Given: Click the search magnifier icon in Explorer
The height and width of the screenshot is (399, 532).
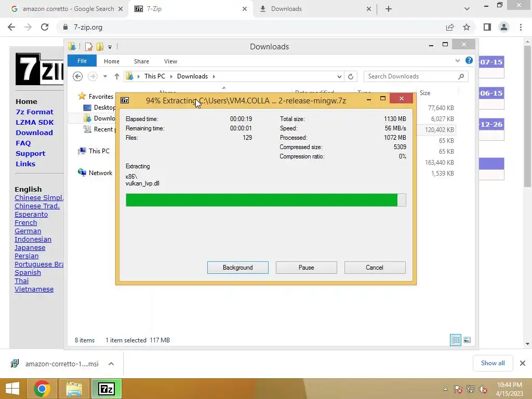Looking at the screenshot, I should tap(461, 76).
